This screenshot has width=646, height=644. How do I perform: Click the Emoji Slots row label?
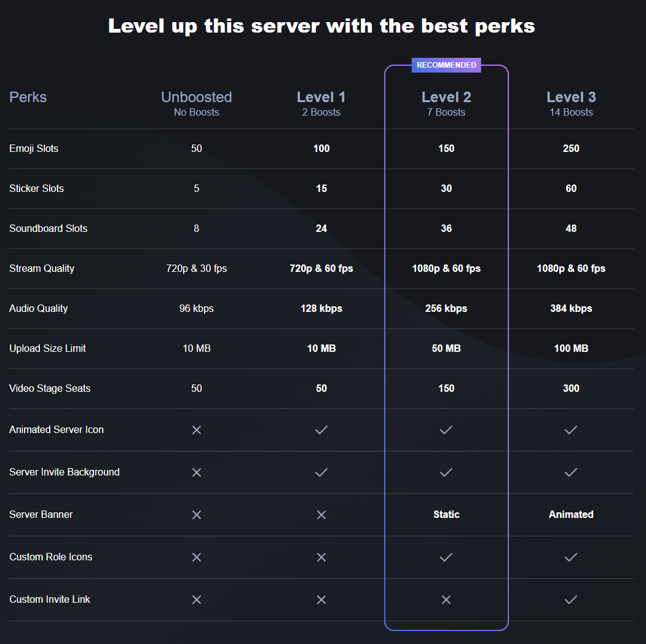(34, 148)
